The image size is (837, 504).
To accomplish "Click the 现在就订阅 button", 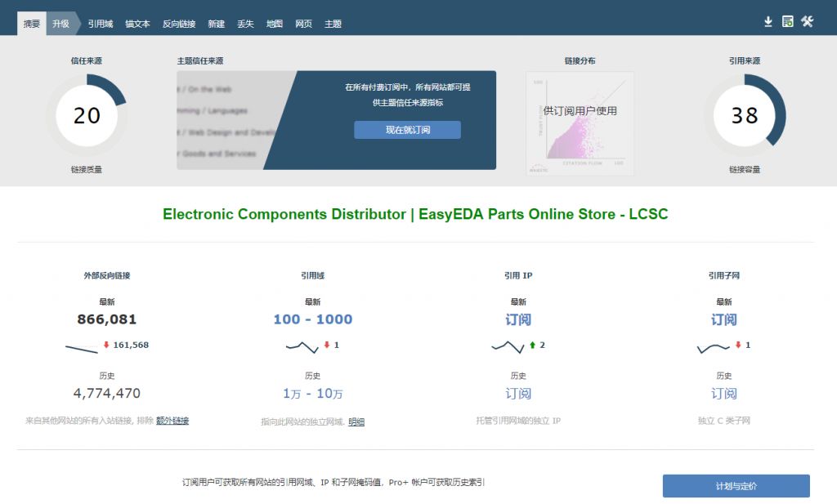I will pos(406,129).
